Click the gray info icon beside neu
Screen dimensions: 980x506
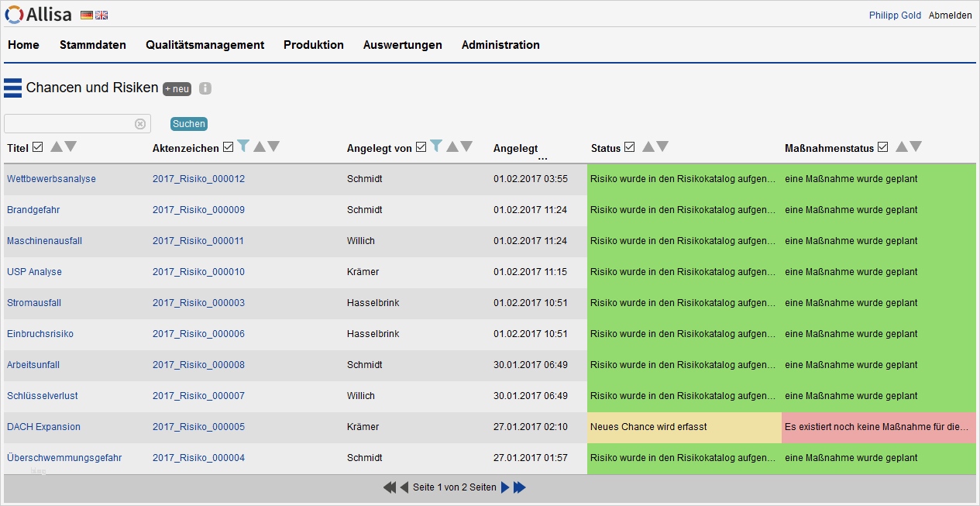coord(205,88)
